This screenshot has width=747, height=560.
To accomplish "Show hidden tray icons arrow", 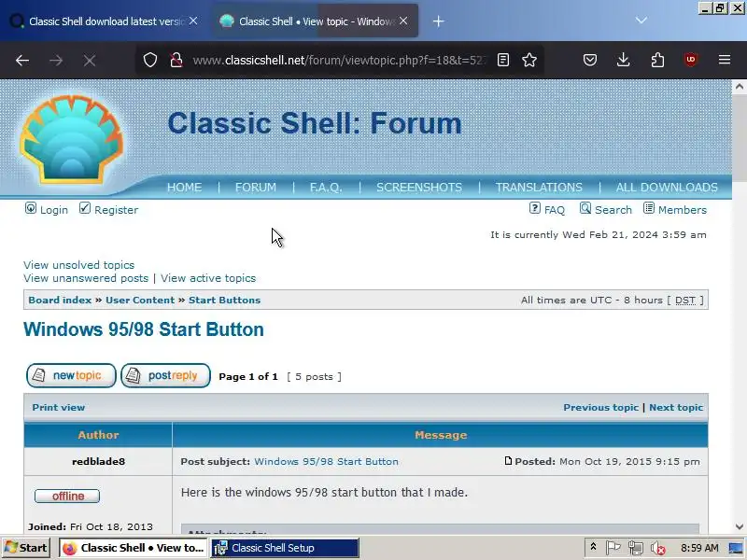I will click(593, 547).
